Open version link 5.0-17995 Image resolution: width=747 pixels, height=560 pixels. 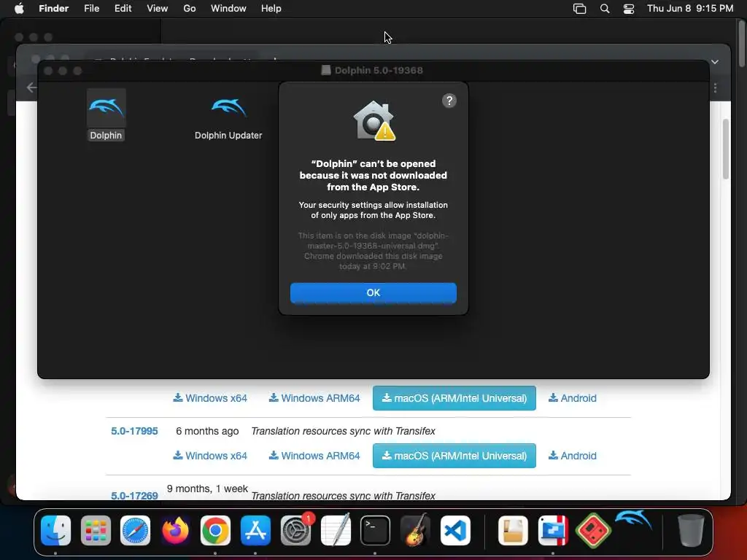coord(134,431)
